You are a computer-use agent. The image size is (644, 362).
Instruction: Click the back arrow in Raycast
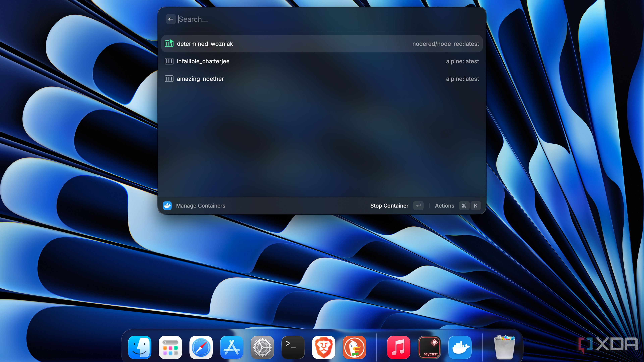point(171,19)
